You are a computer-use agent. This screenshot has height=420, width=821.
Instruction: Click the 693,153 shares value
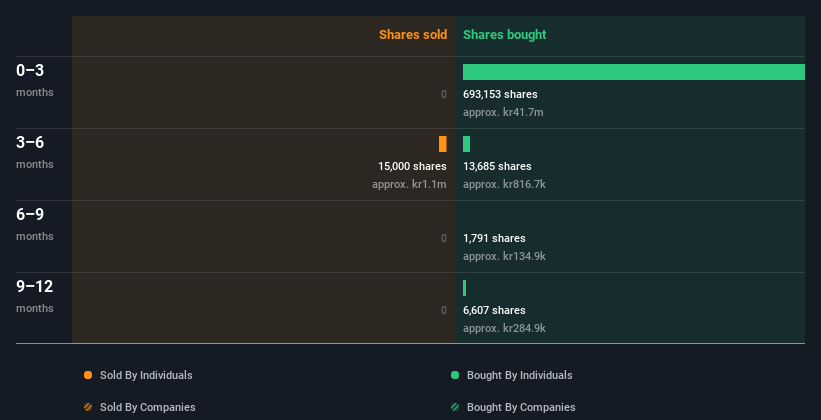click(500, 94)
